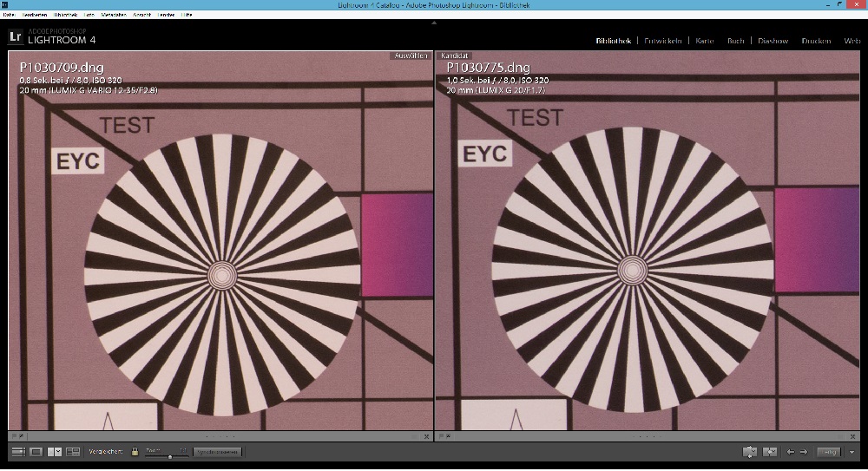Remove the left photo with X

426,436
